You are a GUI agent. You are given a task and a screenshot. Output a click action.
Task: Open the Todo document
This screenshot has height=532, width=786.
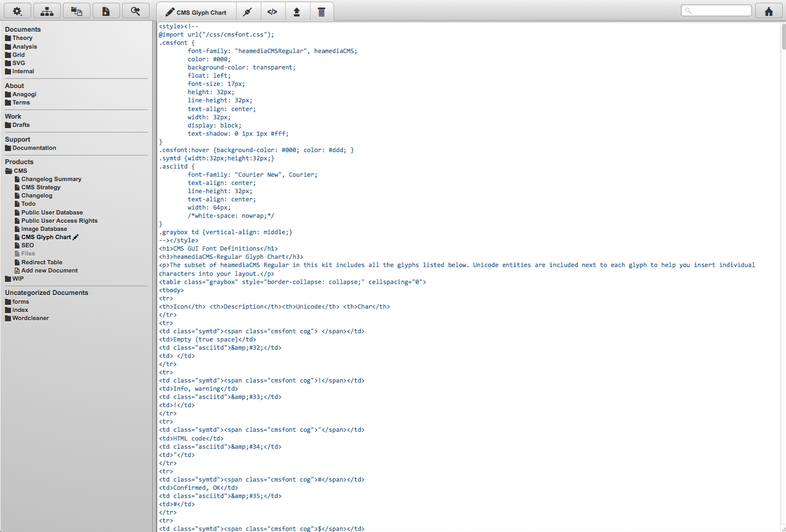tap(25, 204)
